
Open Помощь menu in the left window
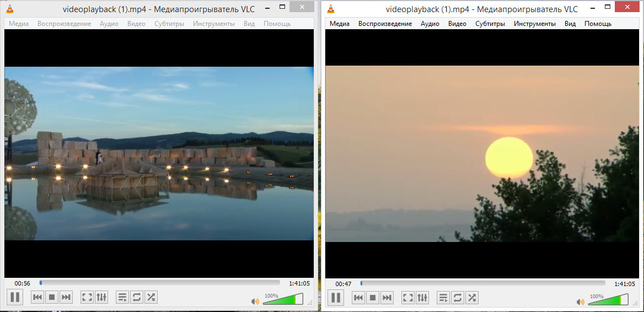tap(277, 24)
